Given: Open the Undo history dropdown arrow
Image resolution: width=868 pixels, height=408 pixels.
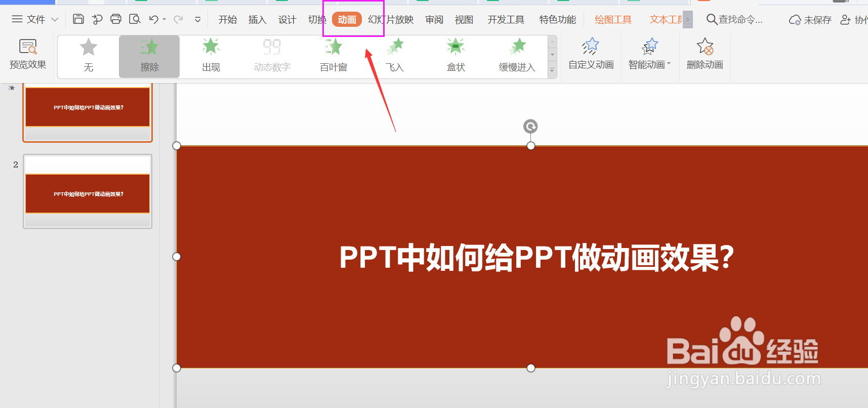Looking at the screenshot, I should pyautogui.click(x=164, y=20).
